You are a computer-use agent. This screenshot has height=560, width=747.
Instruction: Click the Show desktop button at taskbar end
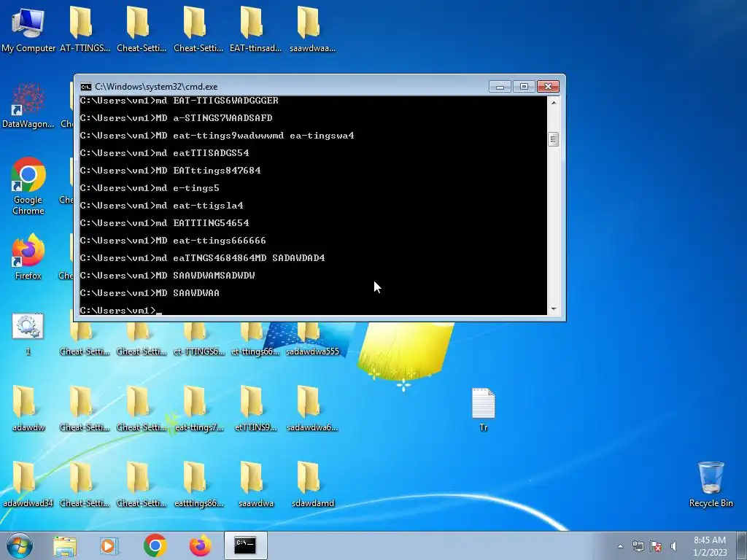[742, 546]
